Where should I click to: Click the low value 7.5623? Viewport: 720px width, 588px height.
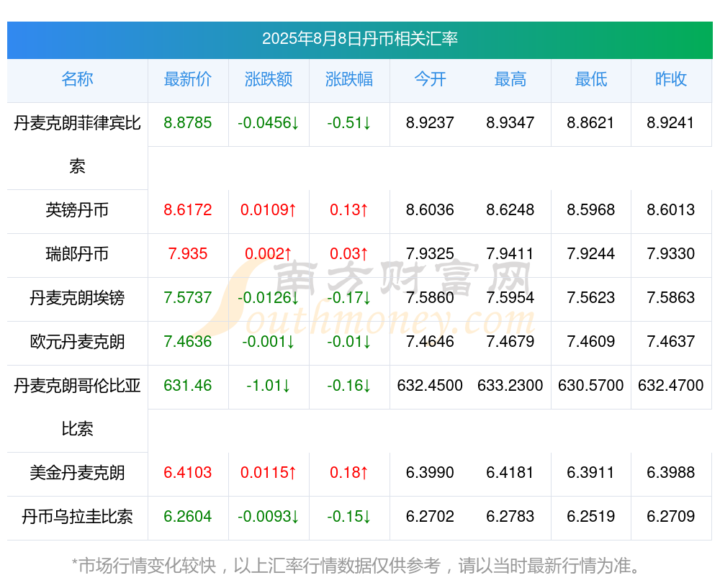[590, 298]
